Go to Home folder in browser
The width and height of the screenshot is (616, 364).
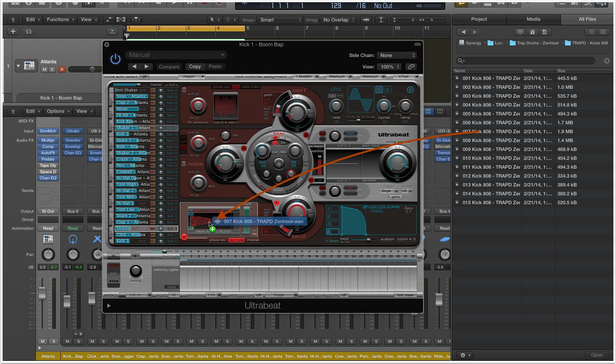(x=532, y=32)
